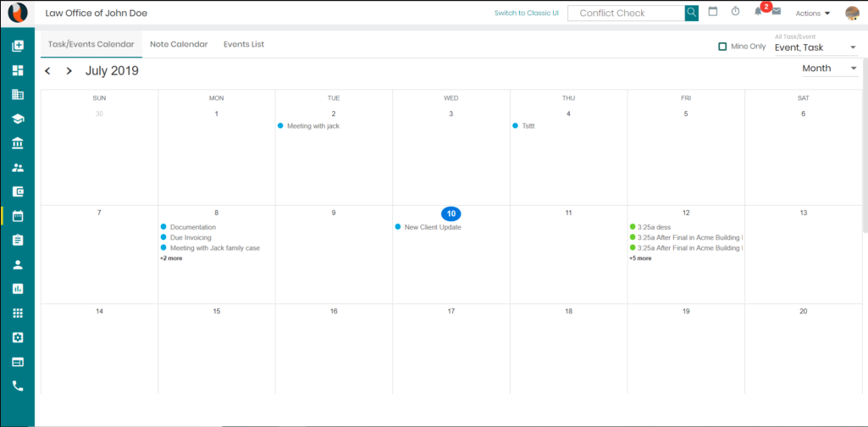The height and width of the screenshot is (427, 868).
Task: Expand the Actions menu
Action: pos(813,14)
